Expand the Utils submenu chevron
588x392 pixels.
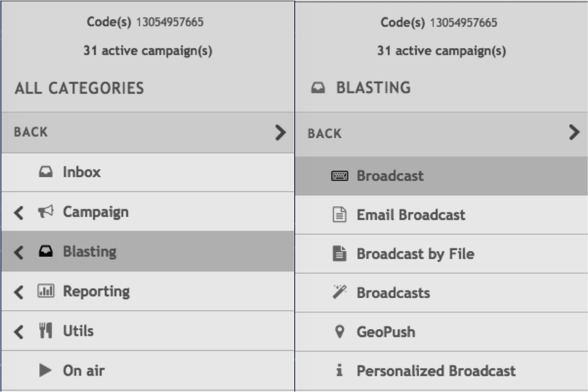click(x=18, y=332)
